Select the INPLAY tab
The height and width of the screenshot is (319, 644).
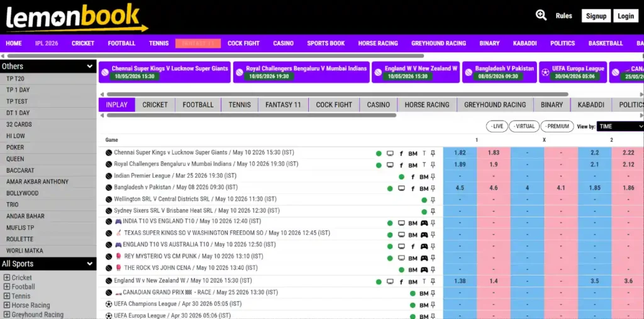pos(116,105)
